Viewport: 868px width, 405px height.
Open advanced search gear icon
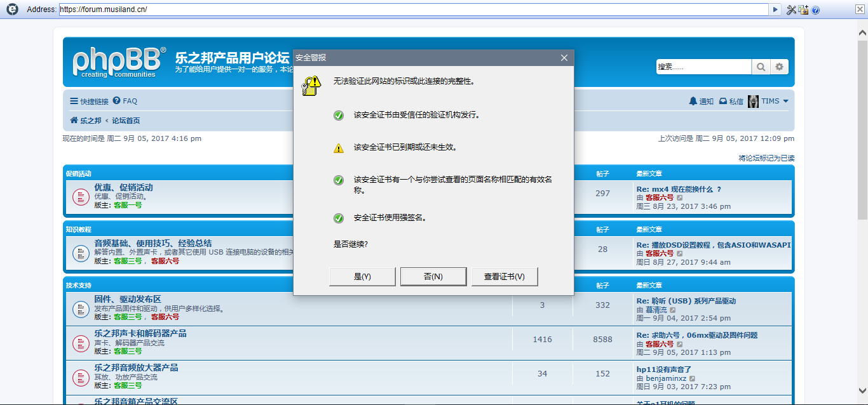click(x=780, y=67)
